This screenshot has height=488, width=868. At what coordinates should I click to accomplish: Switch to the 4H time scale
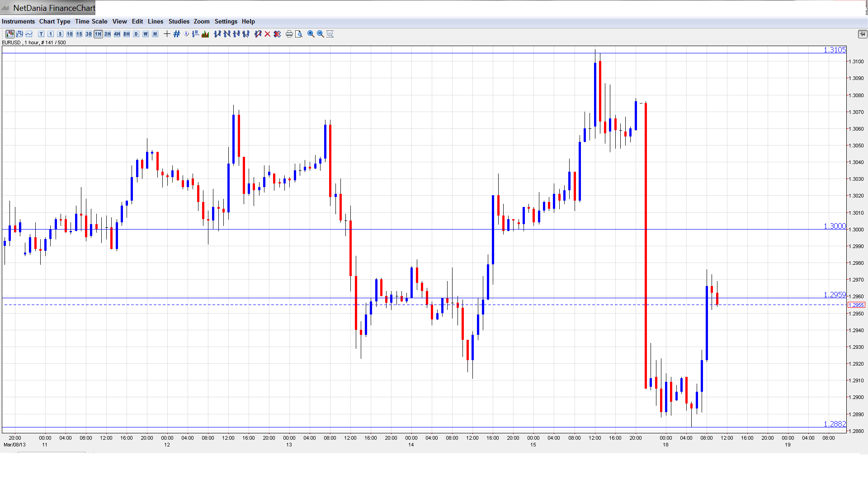[x=117, y=34]
